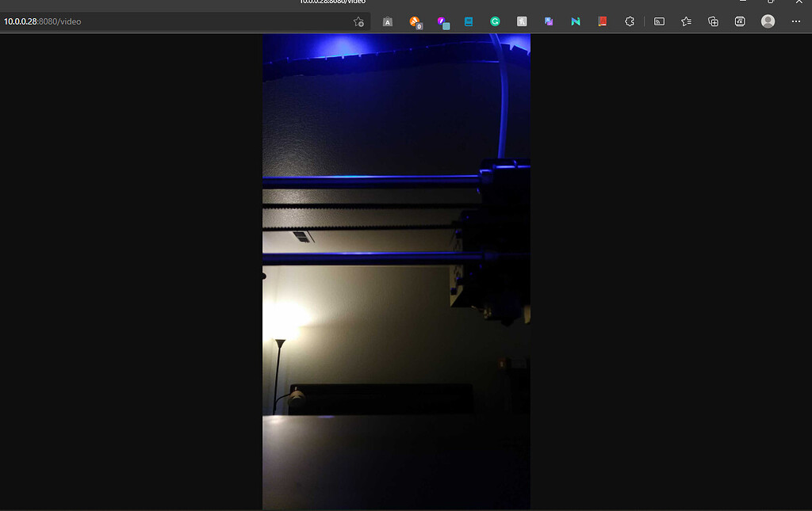Open the Grammarly extension
Screen dimensions: 812x511
coord(495,21)
